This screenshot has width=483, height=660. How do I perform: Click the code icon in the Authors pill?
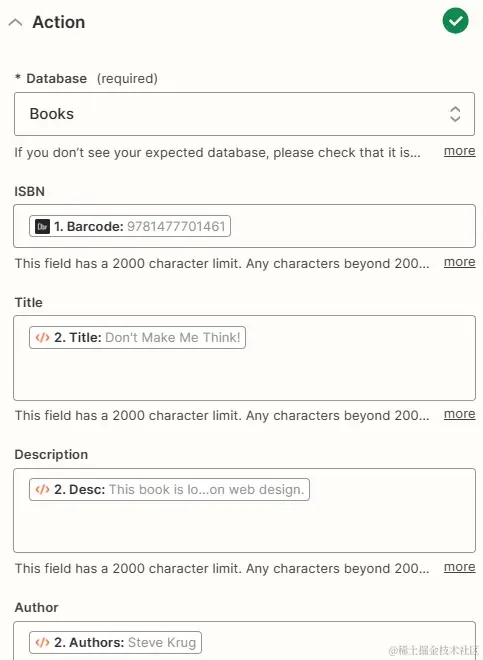pos(42,642)
